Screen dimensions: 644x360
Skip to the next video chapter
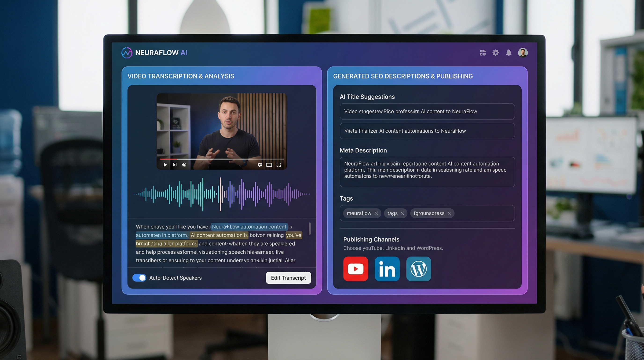pos(175,165)
